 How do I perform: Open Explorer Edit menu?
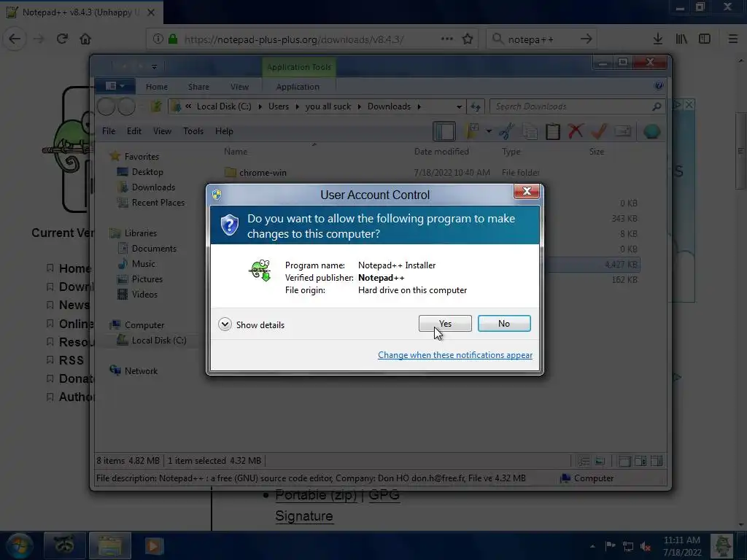[x=134, y=131]
